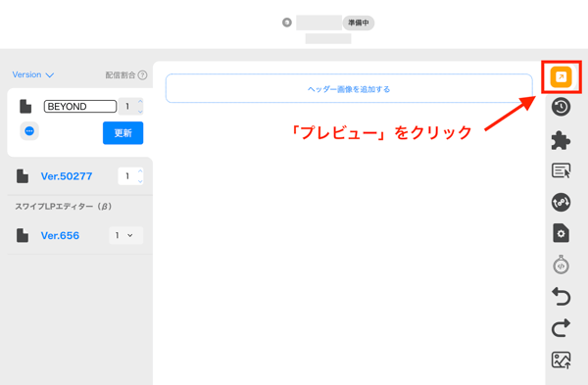This screenshot has height=385, width=588.
Task: Open the Ver.50277 version link
Action: [67, 176]
